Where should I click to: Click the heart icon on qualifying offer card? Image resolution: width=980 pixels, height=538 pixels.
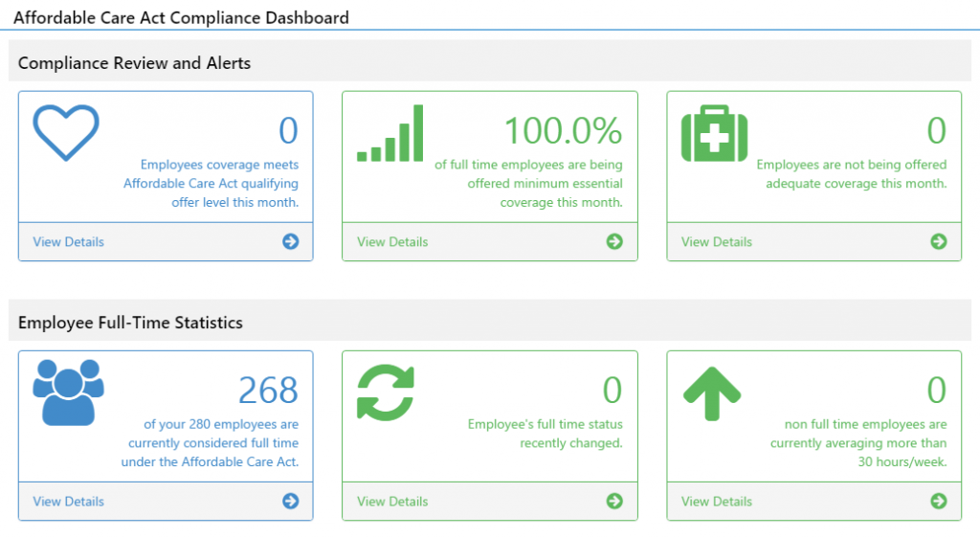[x=66, y=132]
